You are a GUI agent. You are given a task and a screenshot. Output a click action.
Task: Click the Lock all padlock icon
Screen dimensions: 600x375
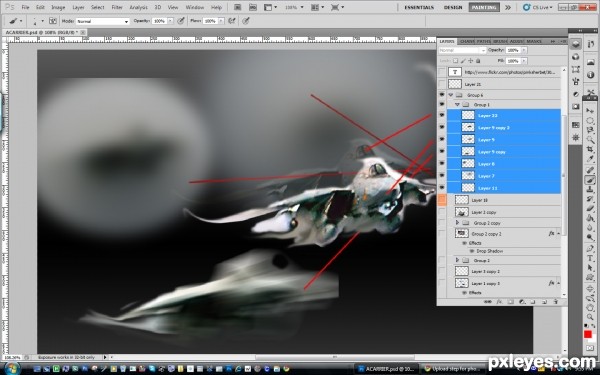pos(478,61)
